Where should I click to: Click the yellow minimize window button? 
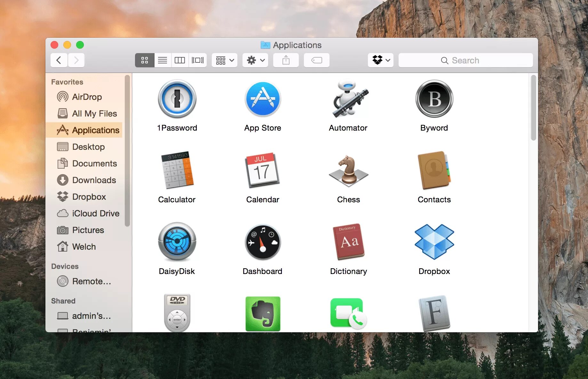point(67,45)
